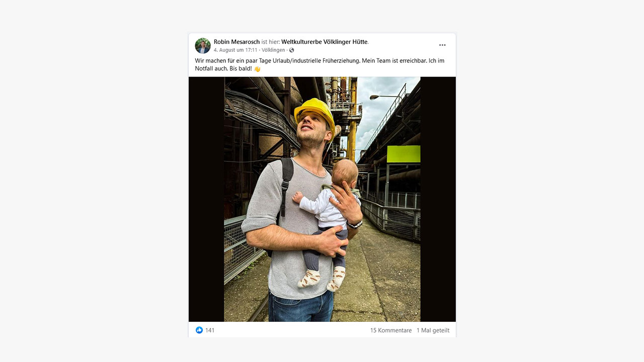Viewport: 644px width, 362px height.
Task: Show the 15 Kommentare comments
Action: [x=391, y=330]
